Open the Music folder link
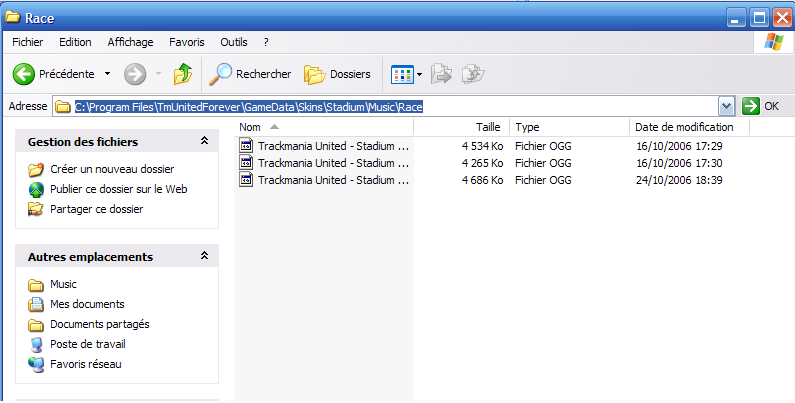This screenshot has height=403, width=795. tap(63, 284)
